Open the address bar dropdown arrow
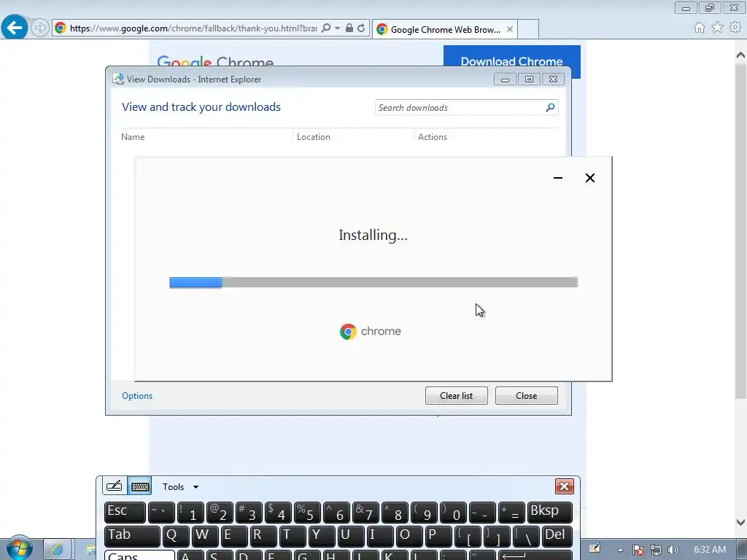This screenshot has width=747, height=560. tap(337, 28)
